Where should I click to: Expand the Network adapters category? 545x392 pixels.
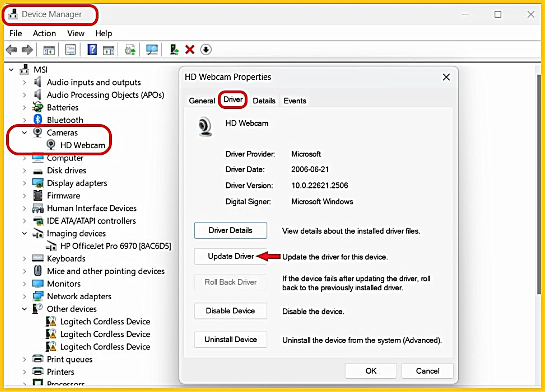pos(24,296)
